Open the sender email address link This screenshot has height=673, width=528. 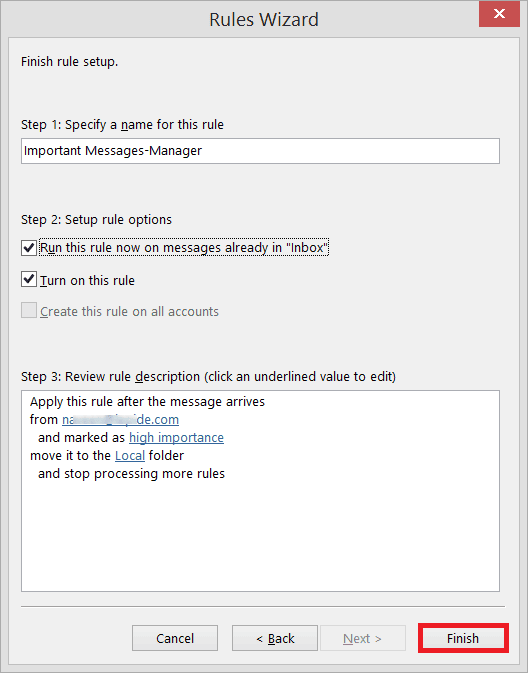121,419
